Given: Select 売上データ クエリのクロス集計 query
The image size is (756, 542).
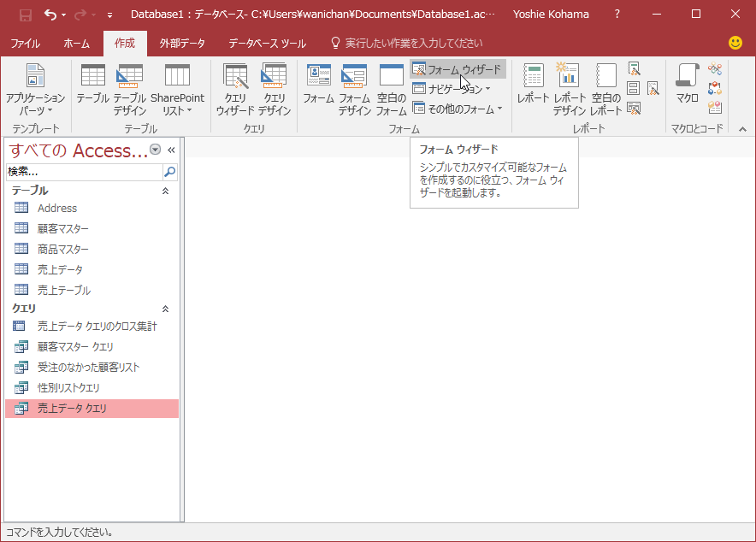Looking at the screenshot, I should (x=92, y=327).
